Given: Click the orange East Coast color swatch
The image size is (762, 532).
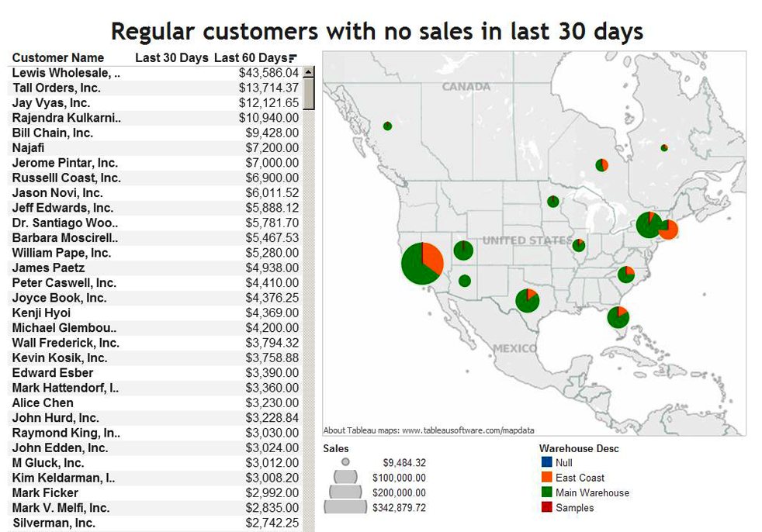Looking at the screenshot, I should pyautogui.click(x=547, y=477).
